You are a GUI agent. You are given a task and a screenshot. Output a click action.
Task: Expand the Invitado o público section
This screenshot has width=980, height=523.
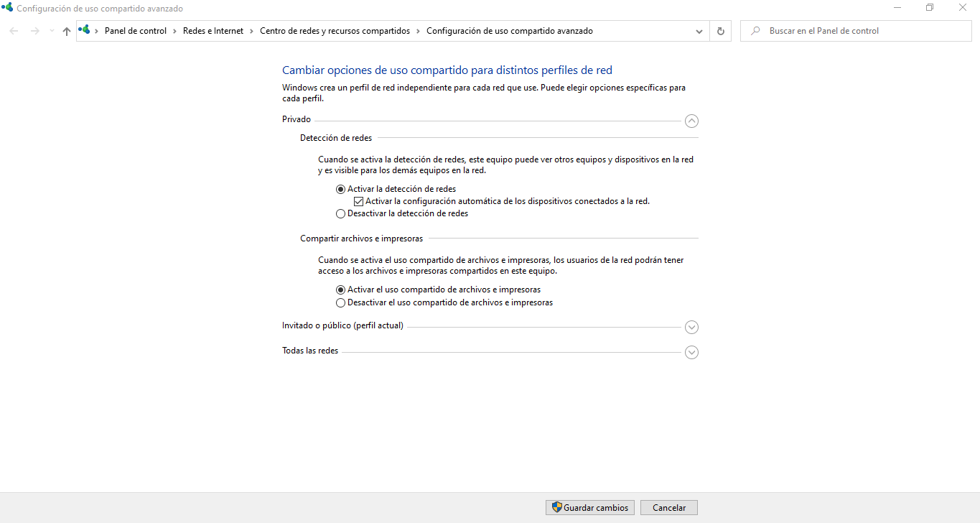(691, 327)
